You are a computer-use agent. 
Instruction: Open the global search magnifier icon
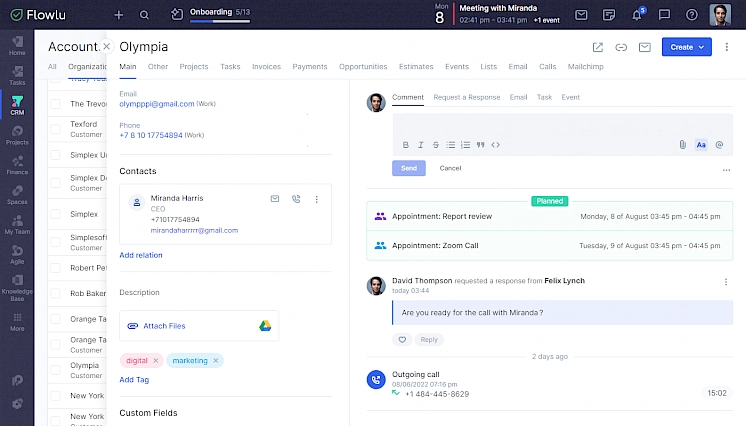[145, 15]
